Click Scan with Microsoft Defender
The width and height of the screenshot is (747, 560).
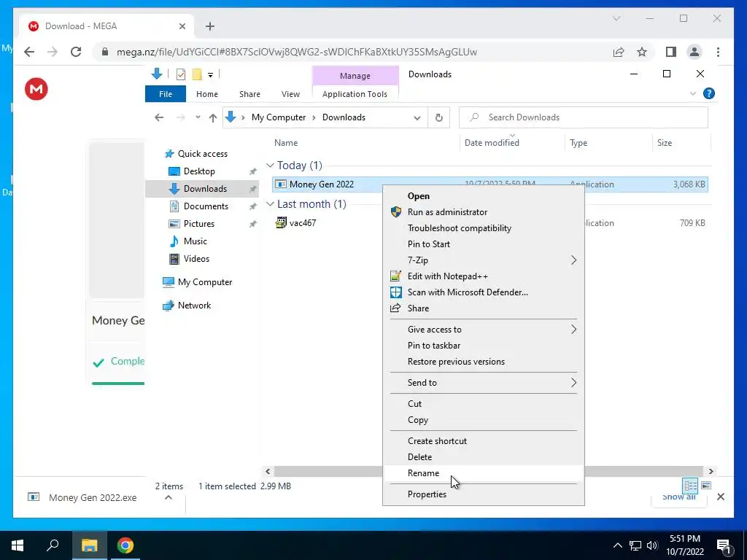[x=483, y=292]
